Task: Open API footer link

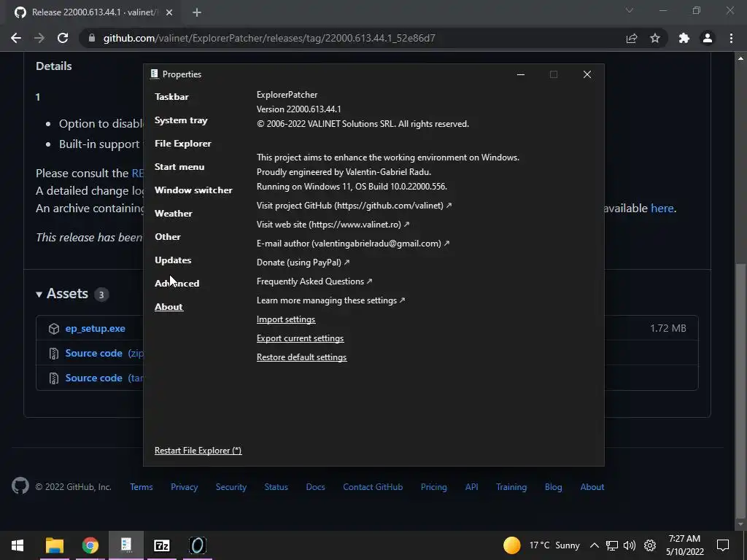Action: pos(472,487)
